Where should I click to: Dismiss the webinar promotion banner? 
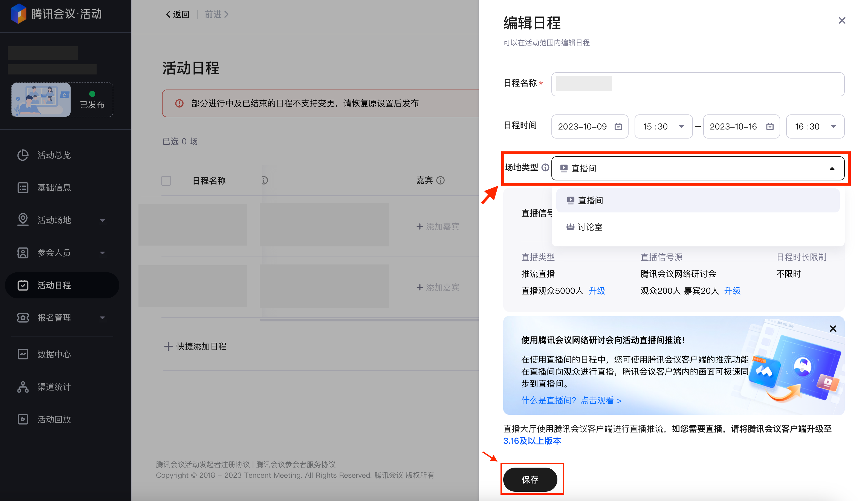pos(833,329)
